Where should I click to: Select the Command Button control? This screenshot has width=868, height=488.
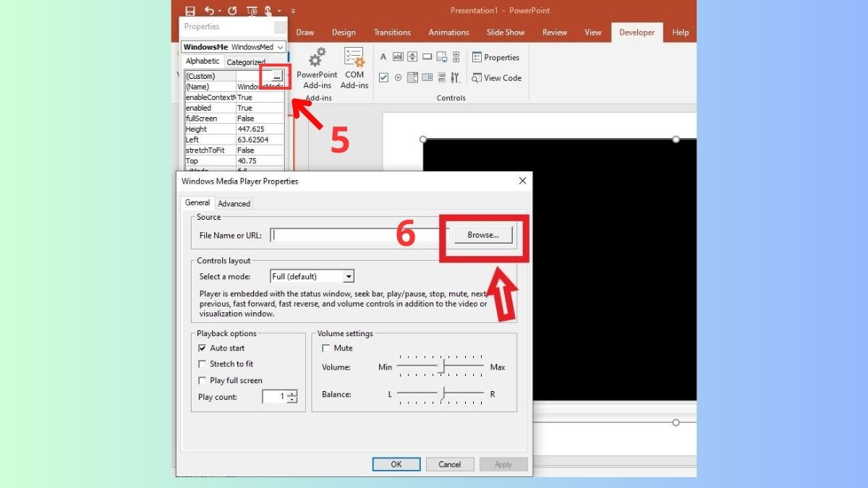point(427,56)
